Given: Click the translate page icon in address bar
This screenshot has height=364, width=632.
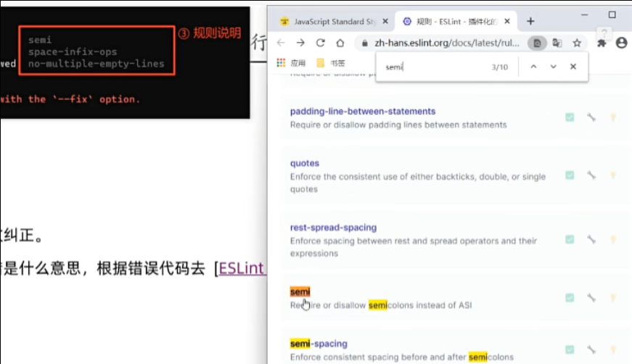Looking at the screenshot, I should pyautogui.click(x=557, y=43).
